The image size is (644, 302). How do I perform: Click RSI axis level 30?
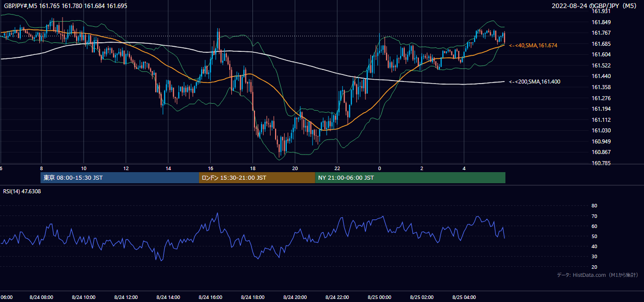(x=595, y=257)
